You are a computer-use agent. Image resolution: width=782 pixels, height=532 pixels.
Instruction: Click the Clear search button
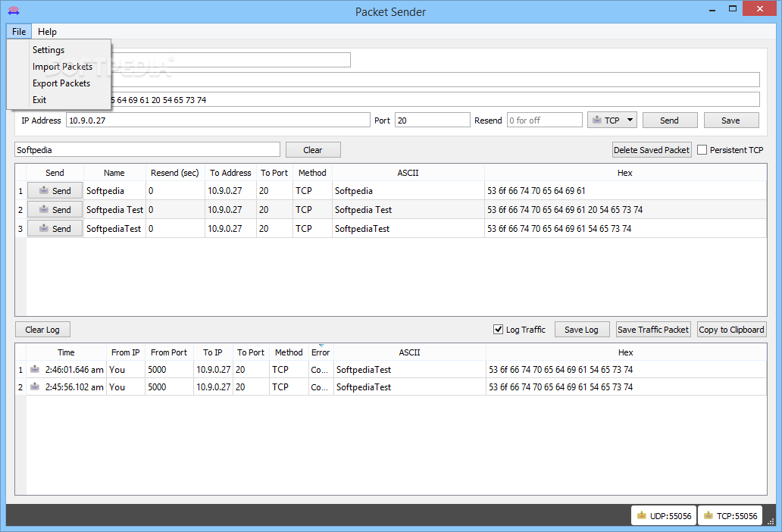[x=313, y=149]
